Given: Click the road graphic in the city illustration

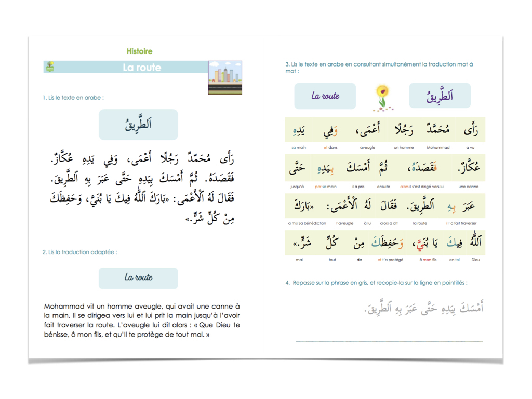Looking at the screenshot, I should (x=225, y=87).
